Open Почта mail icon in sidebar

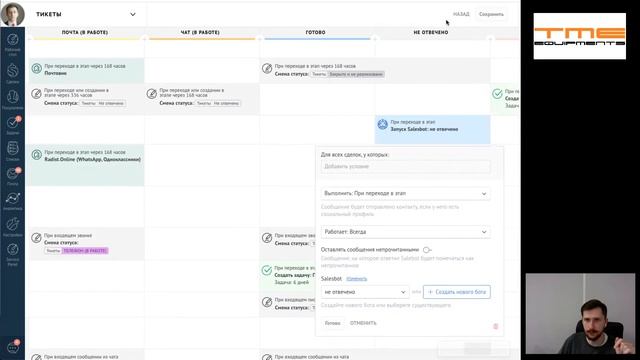coord(13,176)
